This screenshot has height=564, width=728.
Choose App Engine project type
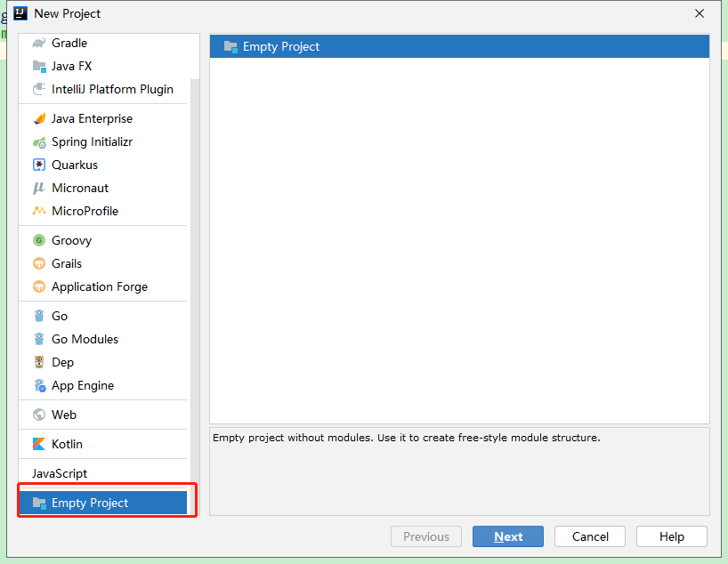click(x=102, y=386)
